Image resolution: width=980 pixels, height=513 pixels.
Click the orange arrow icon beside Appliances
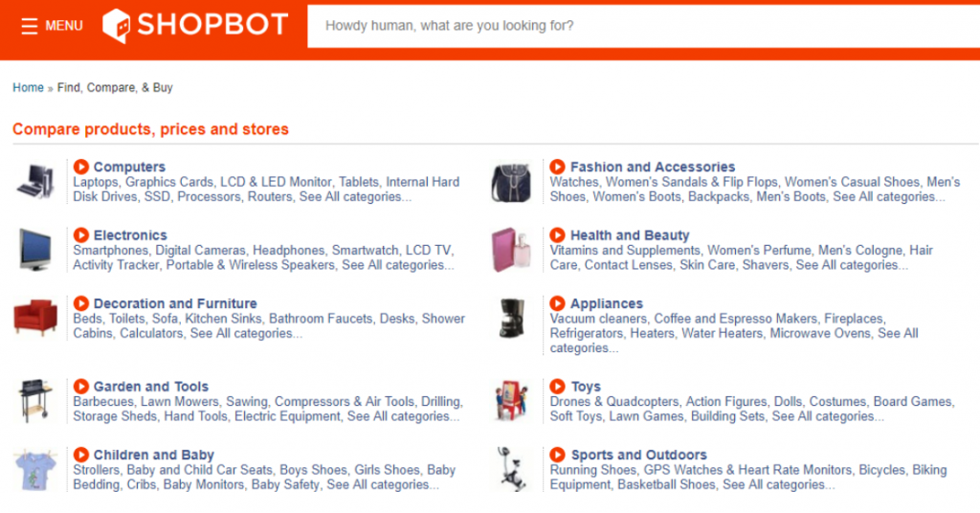[x=558, y=303]
